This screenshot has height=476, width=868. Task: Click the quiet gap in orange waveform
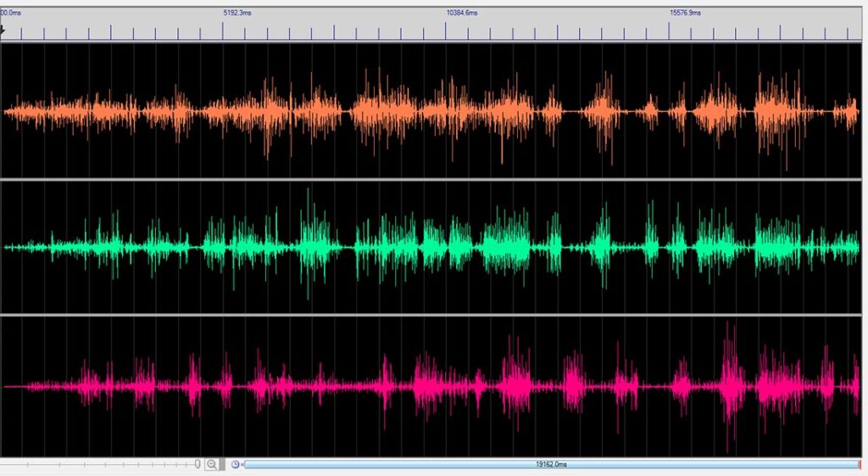click(576, 112)
